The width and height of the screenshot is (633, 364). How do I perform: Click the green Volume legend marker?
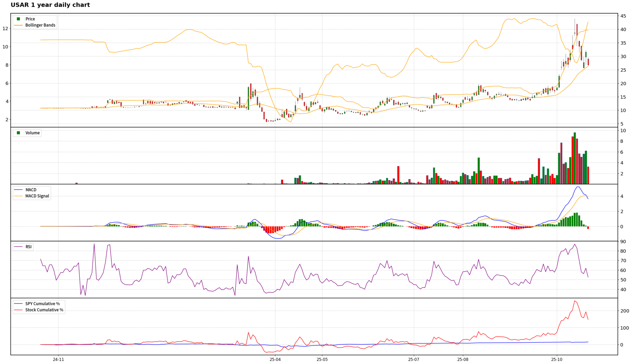pyautogui.click(x=18, y=133)
